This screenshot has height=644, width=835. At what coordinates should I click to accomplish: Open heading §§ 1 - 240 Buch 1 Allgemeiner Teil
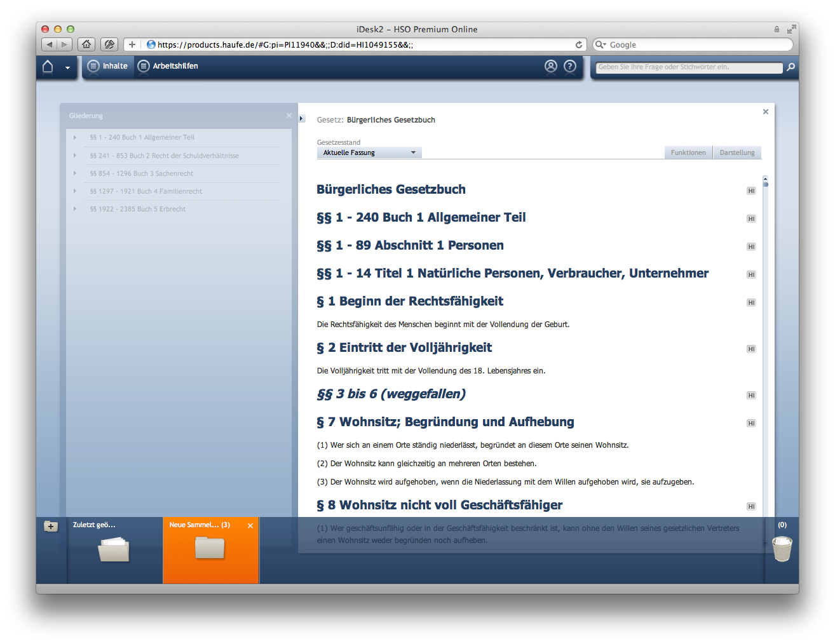pos(421,217)
